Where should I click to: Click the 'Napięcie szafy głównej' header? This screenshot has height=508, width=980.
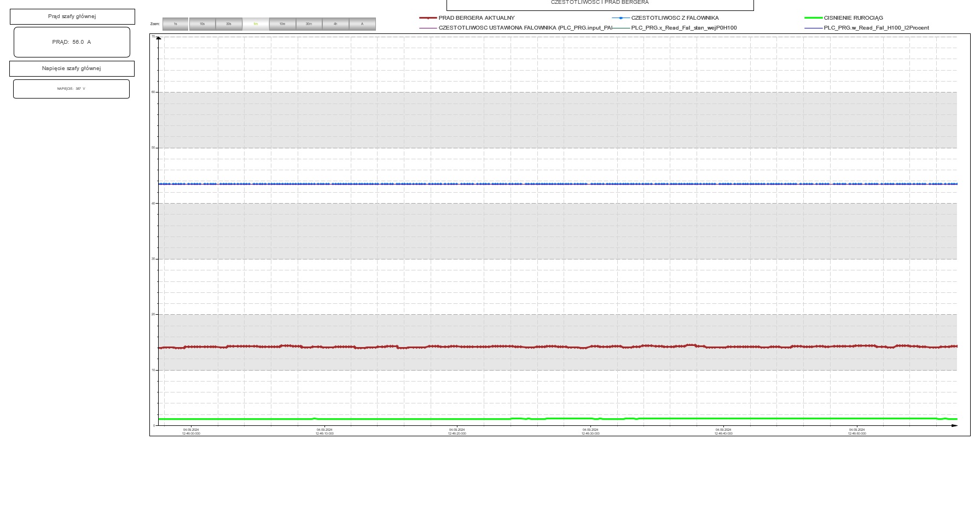coord(72,68)
